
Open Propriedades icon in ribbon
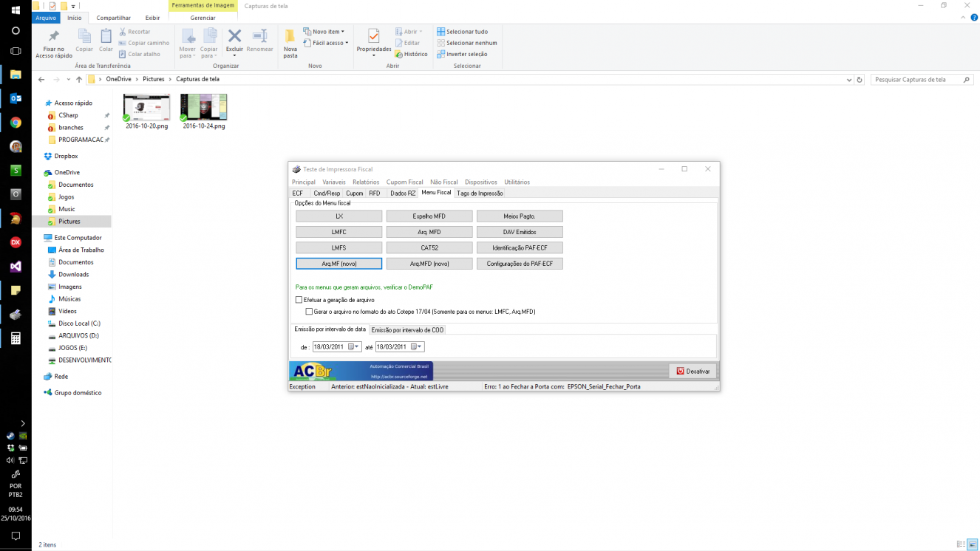pos(373,36)
